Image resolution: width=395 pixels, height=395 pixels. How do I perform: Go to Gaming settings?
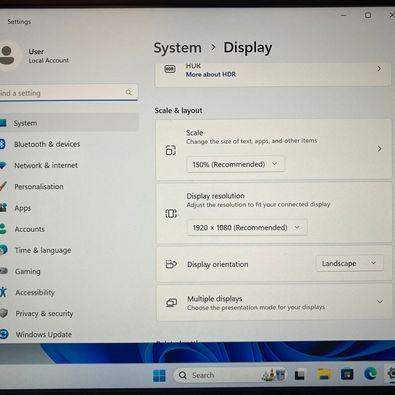click(x=68, y=271)
